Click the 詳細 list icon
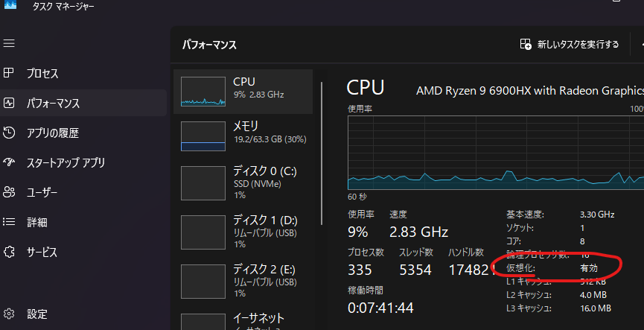The width and height of the screenshot is (644, 330). click(x=9, y=222)
